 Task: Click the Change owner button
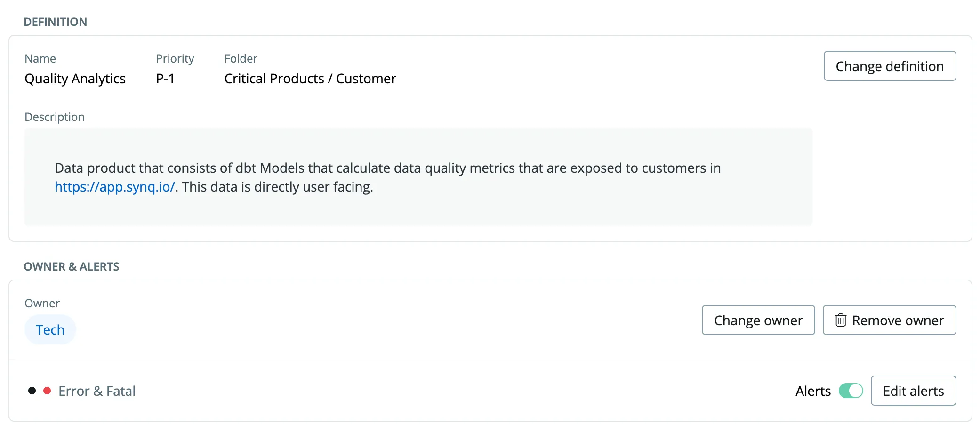(x=758, y=320)
